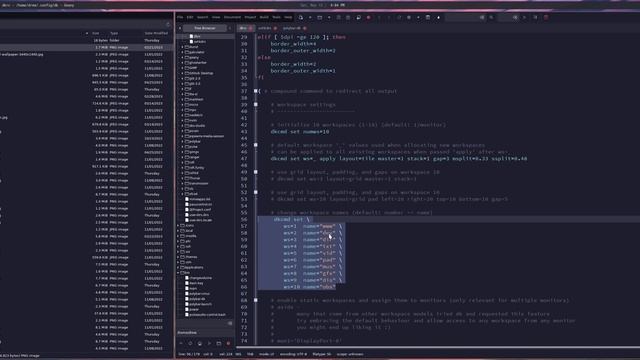Open the Build menu
The width and height of the screenshot is (640, 360).
(264, 18)
